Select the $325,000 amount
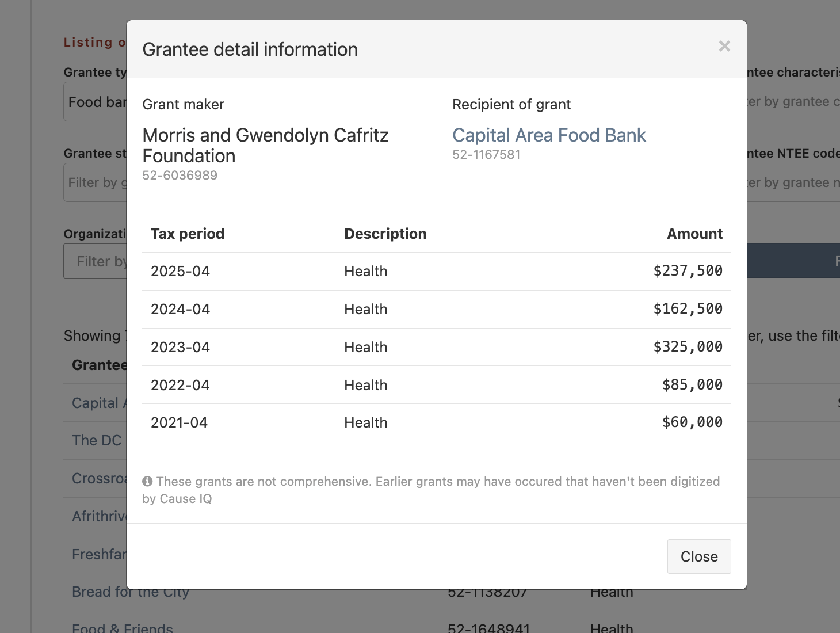This screenshot has height=633, width=840. pos(688,346)
